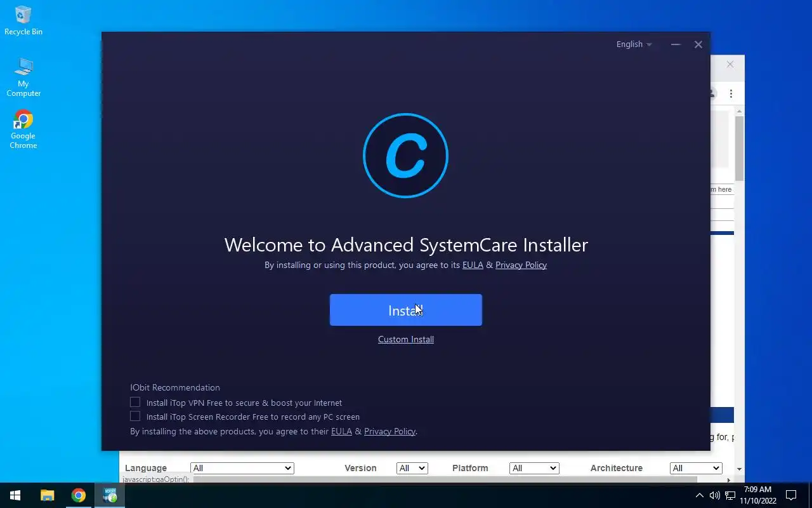Open the Windows Start menu
Screen dimensions: 812x508
[15, 495]
